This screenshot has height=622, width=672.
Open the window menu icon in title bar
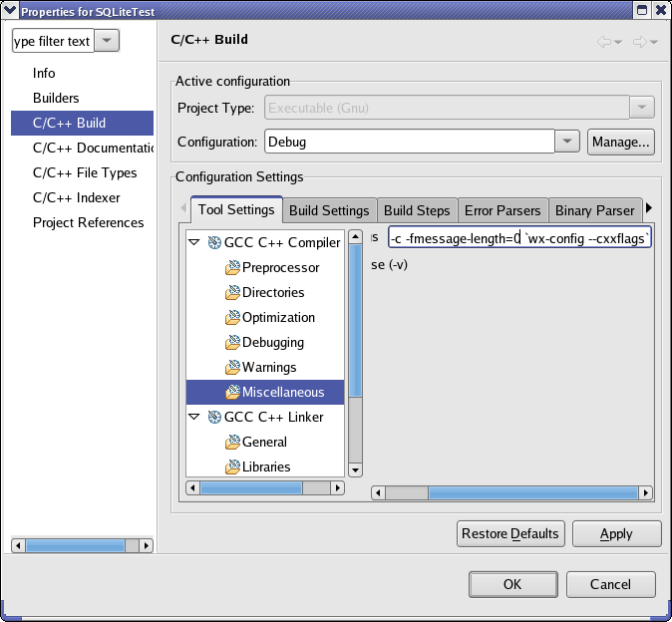[x=9, y=10]
